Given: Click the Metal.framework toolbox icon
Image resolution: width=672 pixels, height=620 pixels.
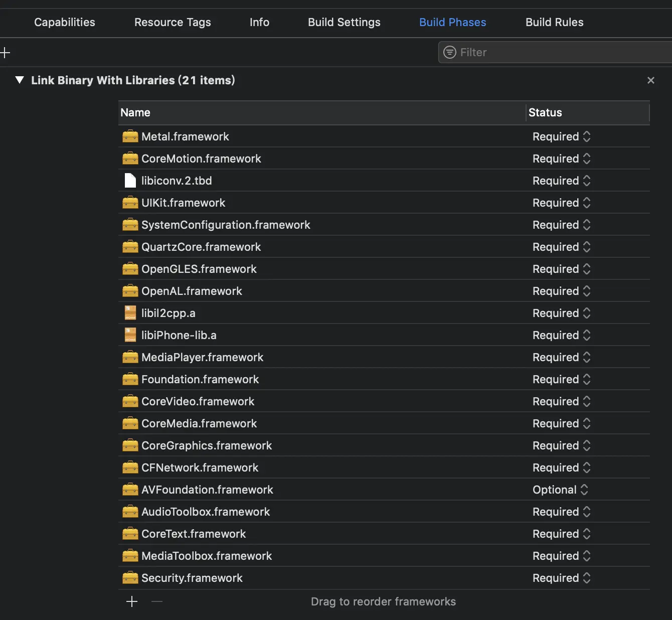Looking at the screenshot, I should (x=130, y=136).
